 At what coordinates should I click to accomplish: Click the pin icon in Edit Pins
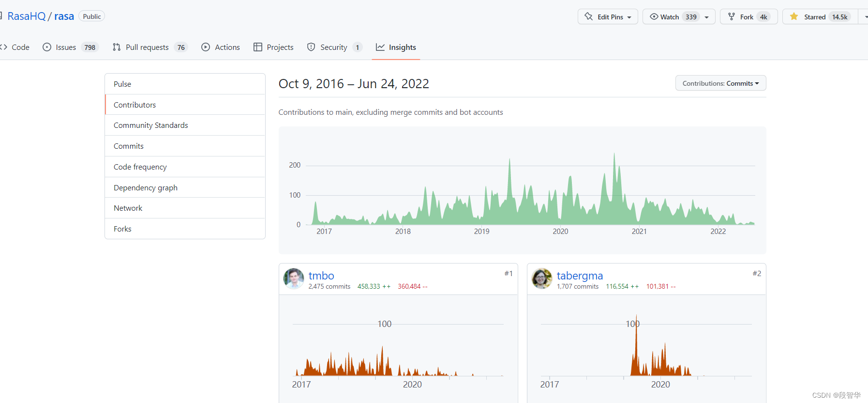pos(589,16)
